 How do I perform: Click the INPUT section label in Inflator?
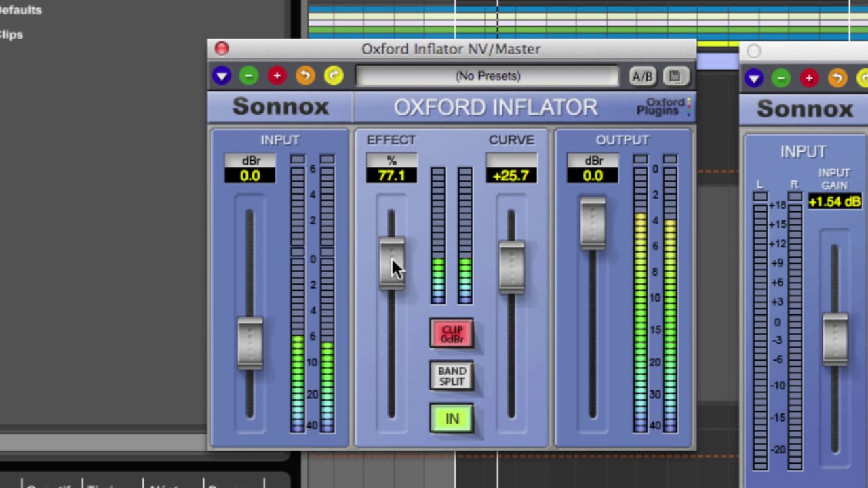pyautogui.click(x=280, y=140)
